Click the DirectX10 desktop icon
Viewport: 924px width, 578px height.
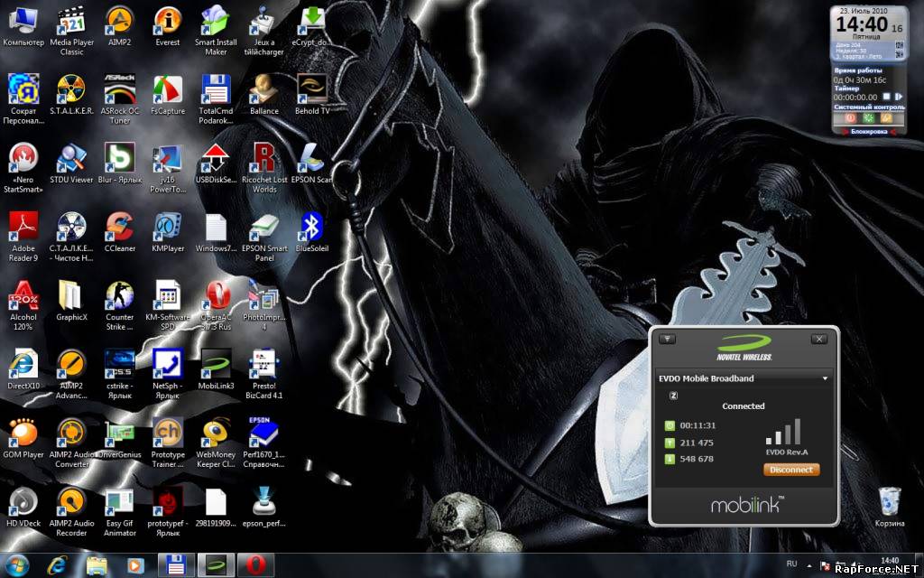(23, 369)
